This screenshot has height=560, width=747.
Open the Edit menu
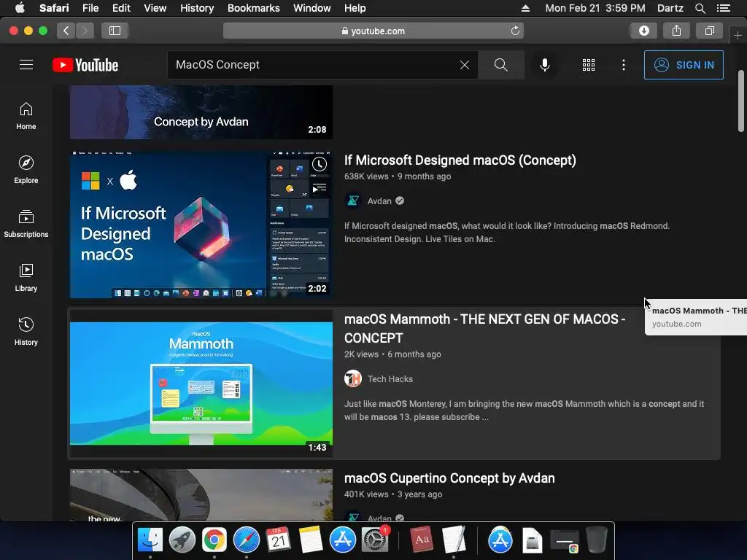pyautogui.click(x=121, y=8)
